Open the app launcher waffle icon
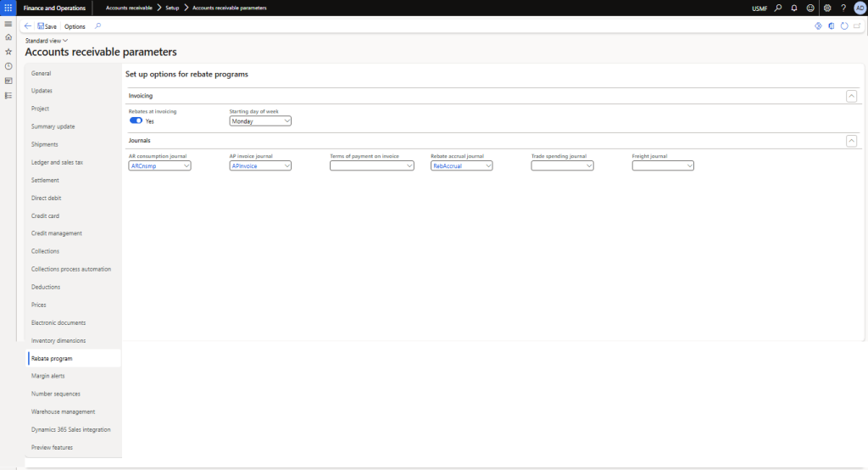The height and width of the screenshot is (470, 868). click(8, 8)
